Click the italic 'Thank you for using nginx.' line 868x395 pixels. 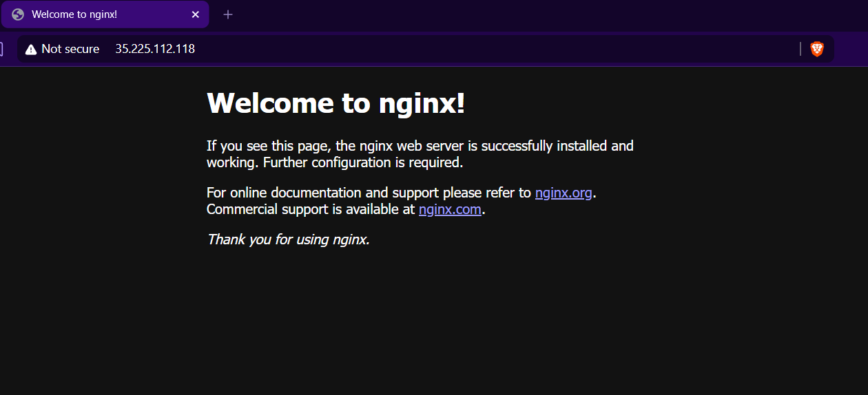click(288, 239)
